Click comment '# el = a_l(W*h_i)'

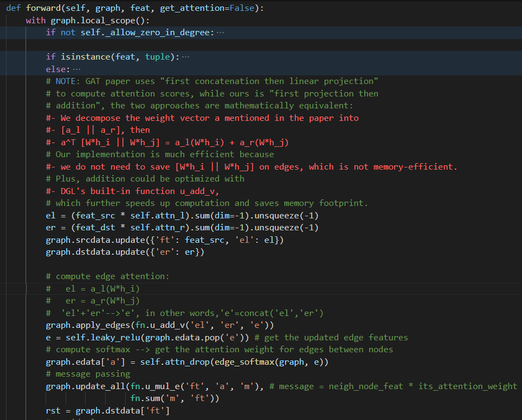point(93,289)
